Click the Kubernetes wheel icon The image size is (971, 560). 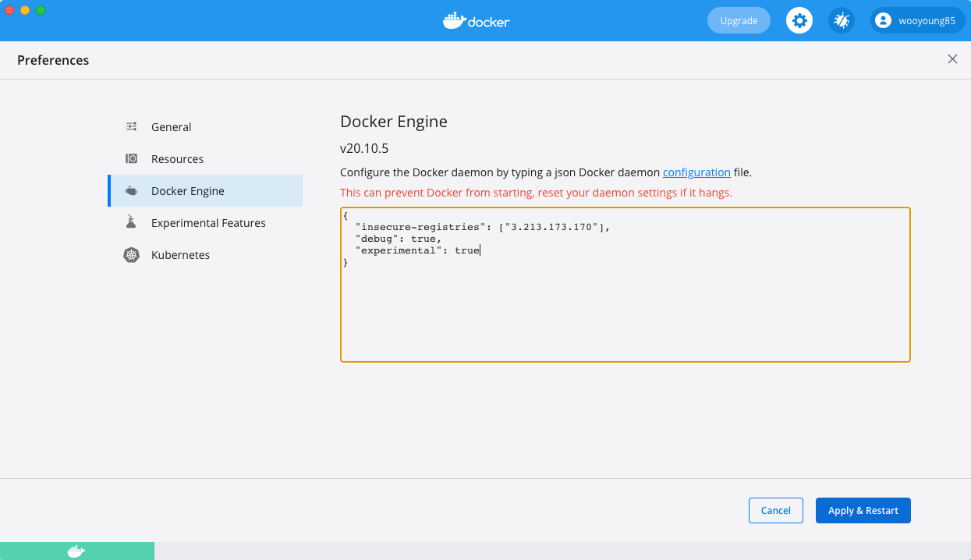tap(131, 255)
